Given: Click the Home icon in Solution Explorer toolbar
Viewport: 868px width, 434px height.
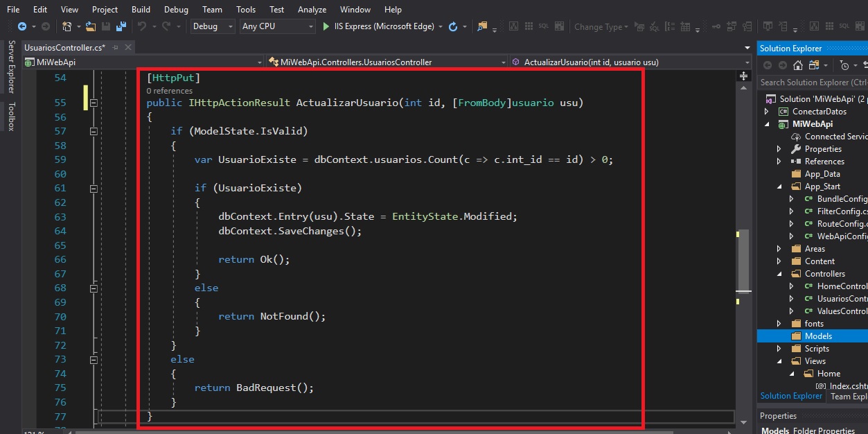Looking at the screenshot, I should [797, 65].
